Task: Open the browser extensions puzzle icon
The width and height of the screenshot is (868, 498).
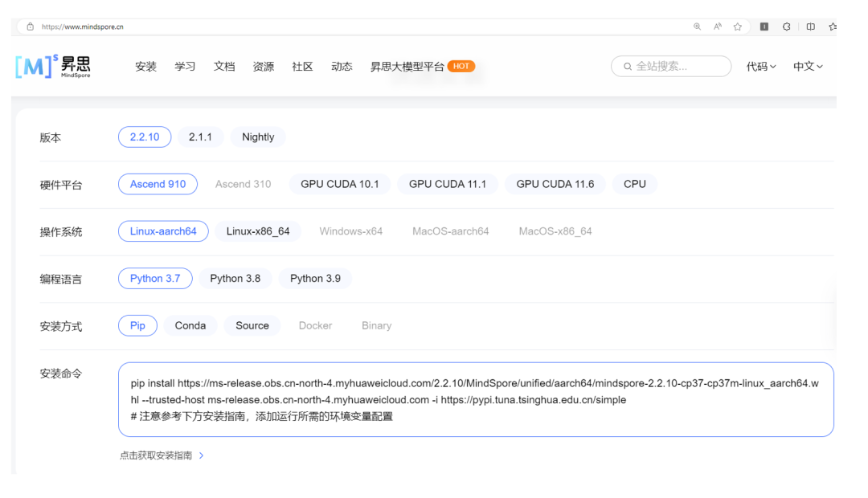Action: click(x=785, y=27)
